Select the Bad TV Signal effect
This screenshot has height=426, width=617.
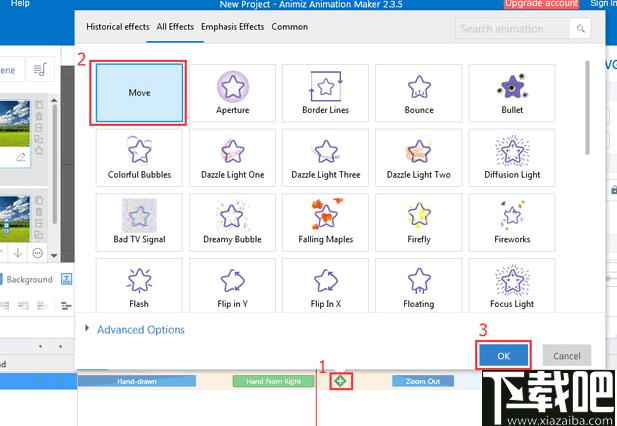pos(139,222)
